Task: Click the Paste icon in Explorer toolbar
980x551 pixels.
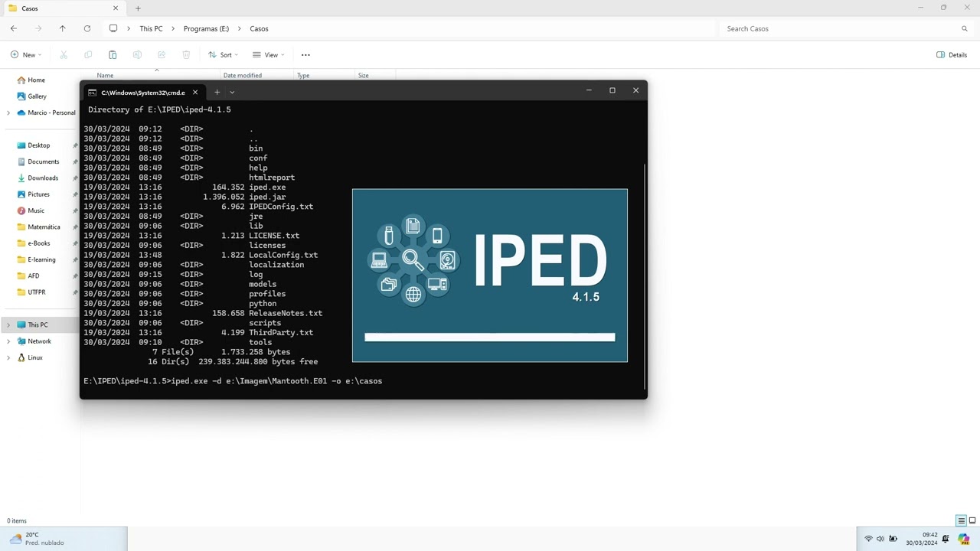Action: [x=113, y=55]
